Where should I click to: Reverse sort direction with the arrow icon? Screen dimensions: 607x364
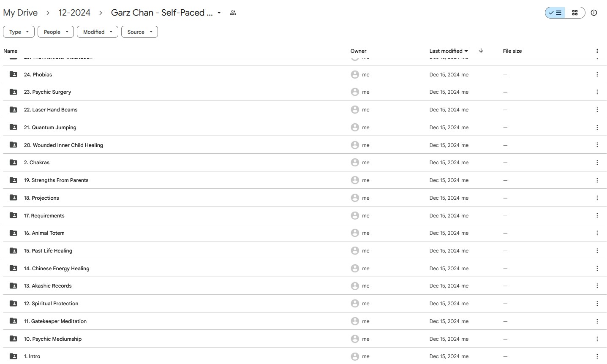481,51
